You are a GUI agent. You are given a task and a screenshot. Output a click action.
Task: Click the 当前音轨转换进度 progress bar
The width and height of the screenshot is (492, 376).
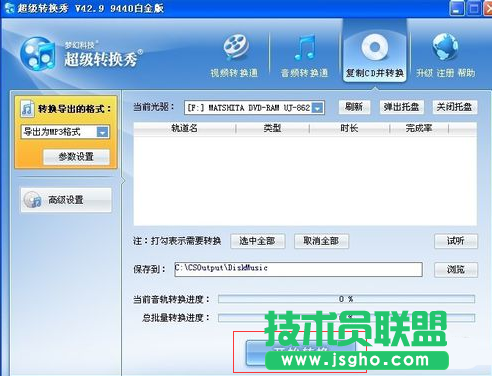pos(346,299)
